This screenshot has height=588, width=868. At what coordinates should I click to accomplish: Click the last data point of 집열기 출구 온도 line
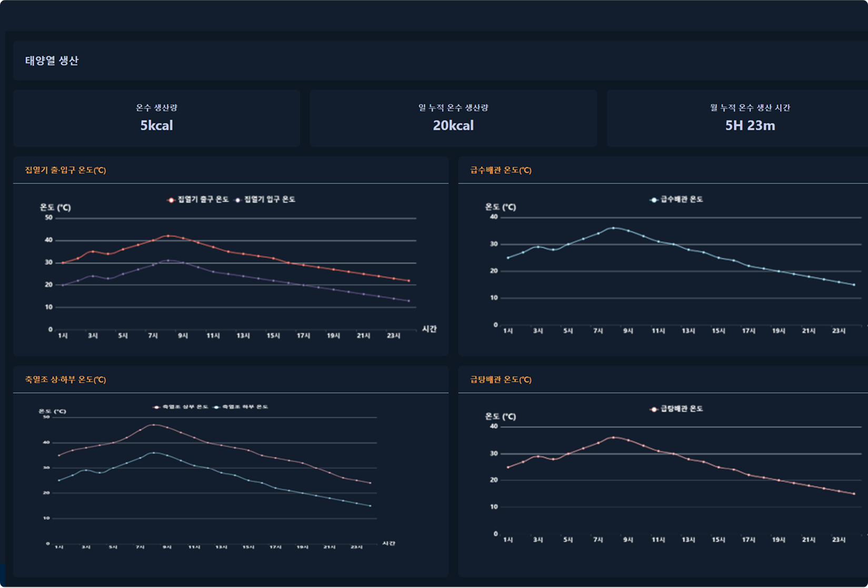pos(409,281)
